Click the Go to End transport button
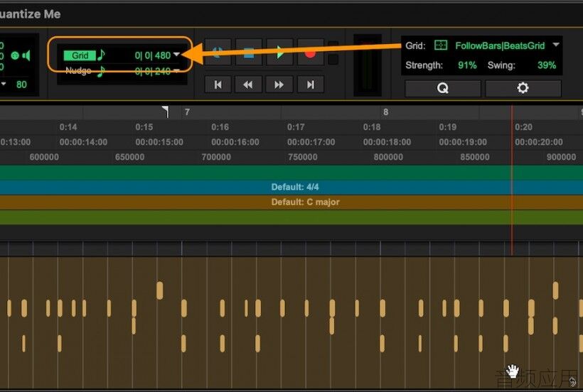The width and height of the screenshot is (583, 392). (311, 85)
